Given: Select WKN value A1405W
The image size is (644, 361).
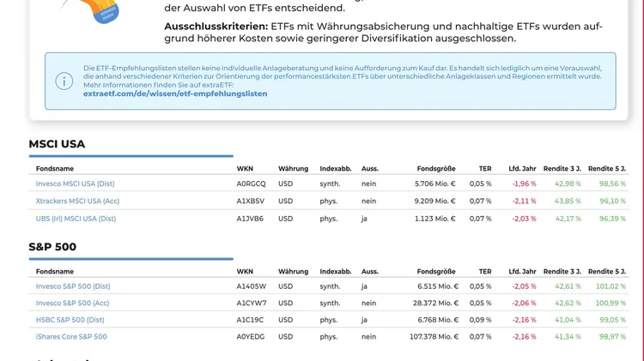Looking at the screenshot, I should pyautogui.click(x=252, y=286).
